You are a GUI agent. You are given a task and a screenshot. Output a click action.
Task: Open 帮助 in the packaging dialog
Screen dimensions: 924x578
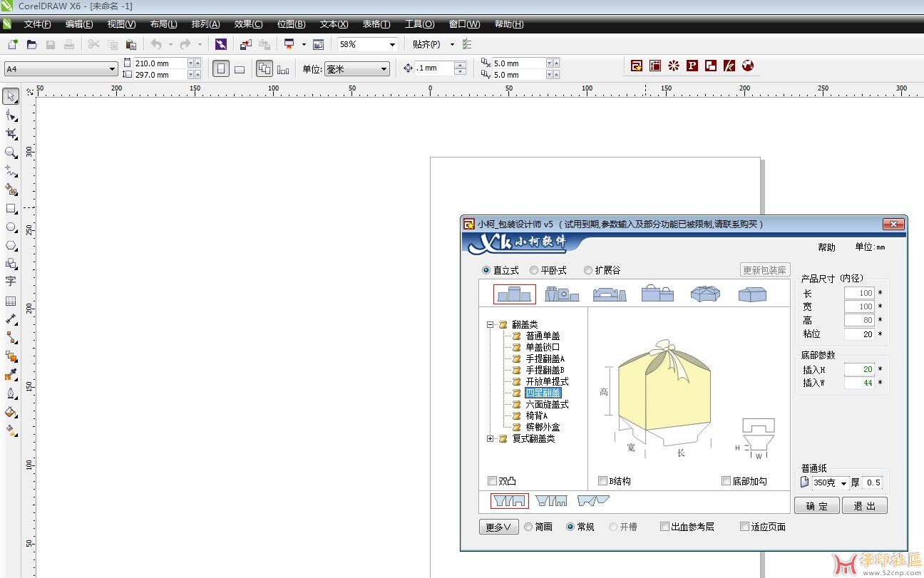[826, 247]
